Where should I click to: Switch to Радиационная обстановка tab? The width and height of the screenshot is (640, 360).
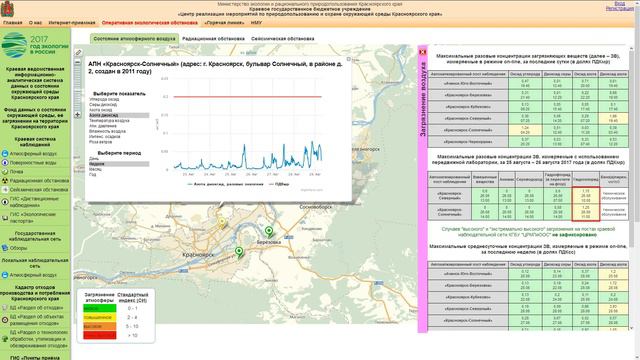point(213,39)
